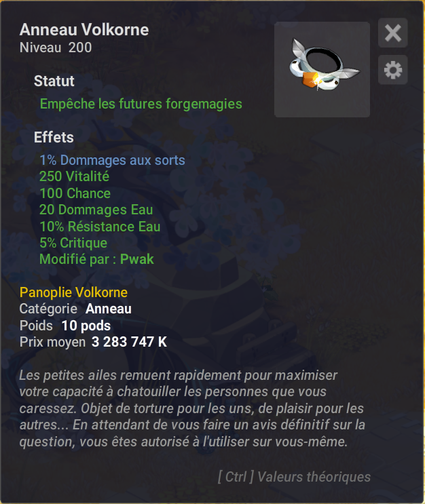
Task: Click the Effets section heading
Action: click(54, 137)
